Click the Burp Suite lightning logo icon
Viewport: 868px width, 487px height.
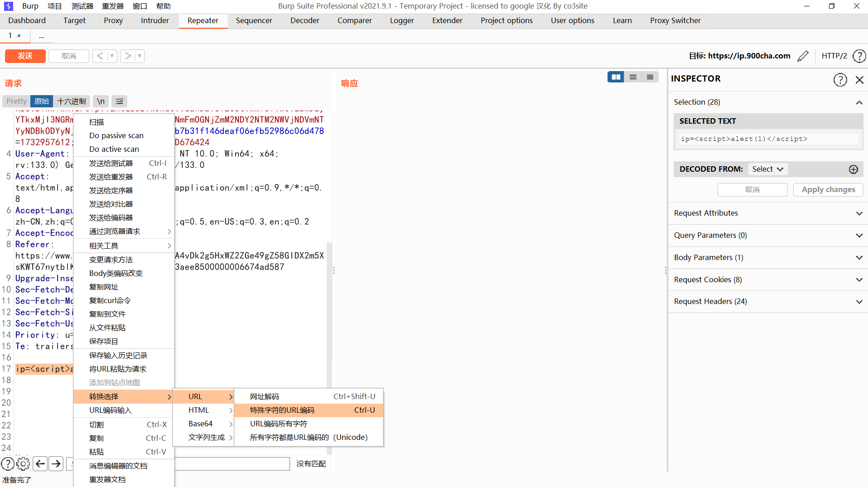tap(8, 6)
